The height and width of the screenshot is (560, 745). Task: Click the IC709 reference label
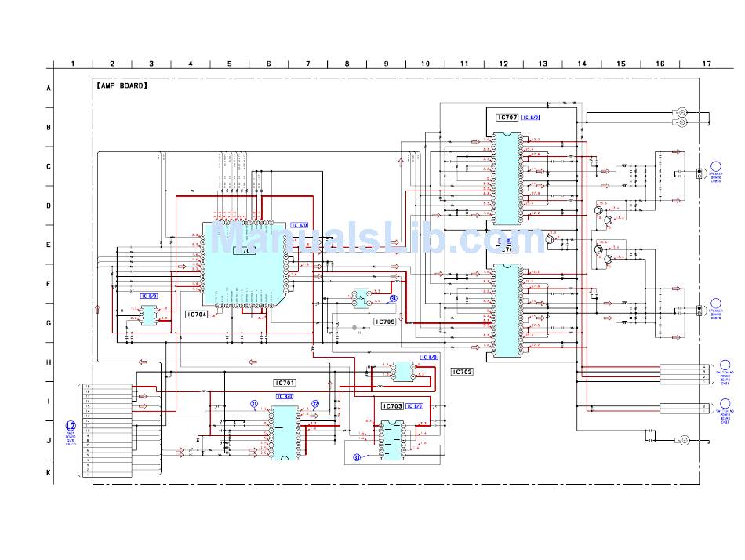point(385,322)
